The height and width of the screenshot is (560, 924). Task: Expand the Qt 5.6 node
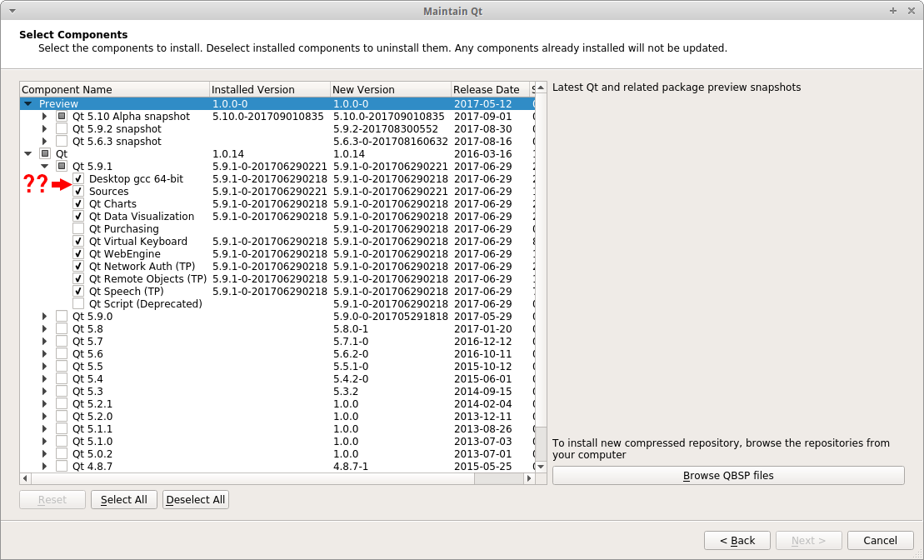[45, 353]
